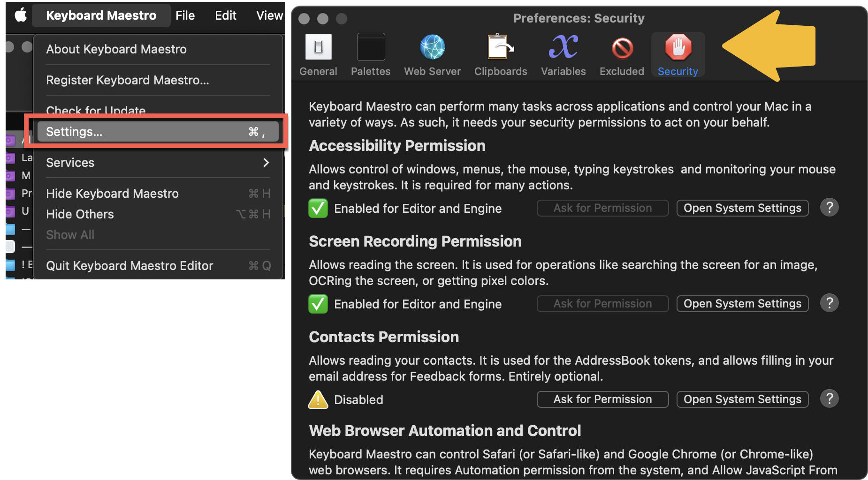Choose Register Keyboard Maestro…
Screen dimensions: 868x480
[x=158, y=80]
